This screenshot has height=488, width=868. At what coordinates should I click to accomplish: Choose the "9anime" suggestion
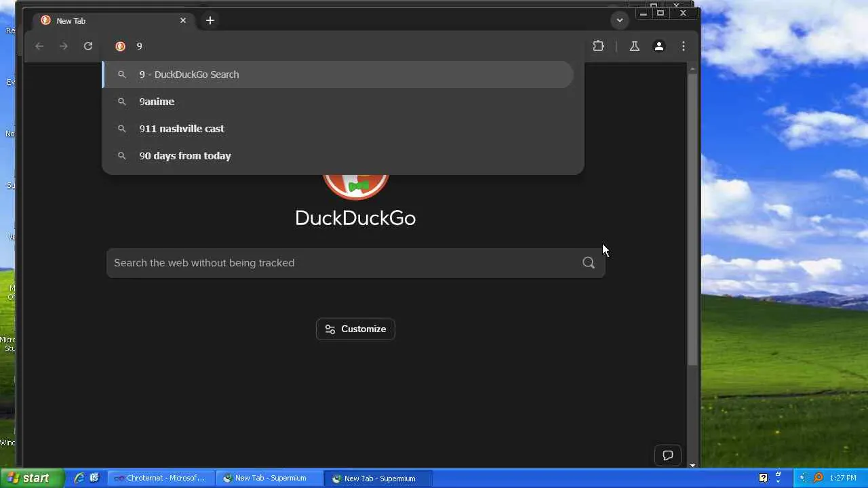(x=338, y=102)
